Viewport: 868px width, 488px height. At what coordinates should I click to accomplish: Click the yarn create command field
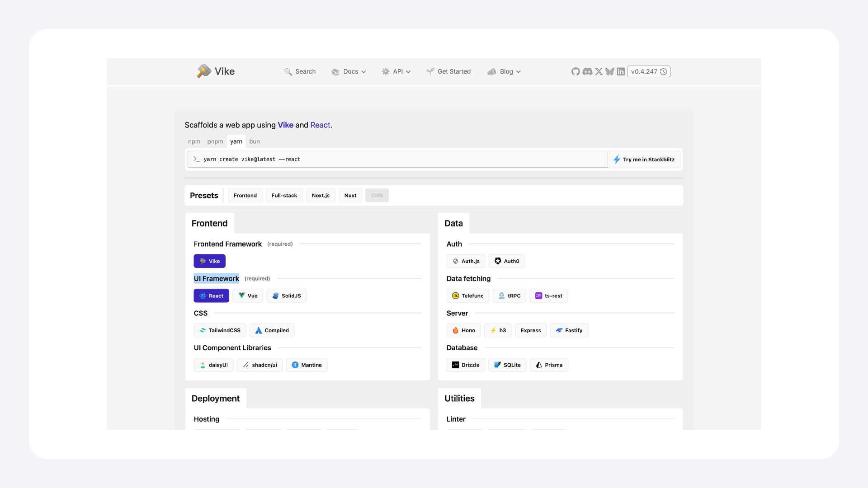click(398, 159)
